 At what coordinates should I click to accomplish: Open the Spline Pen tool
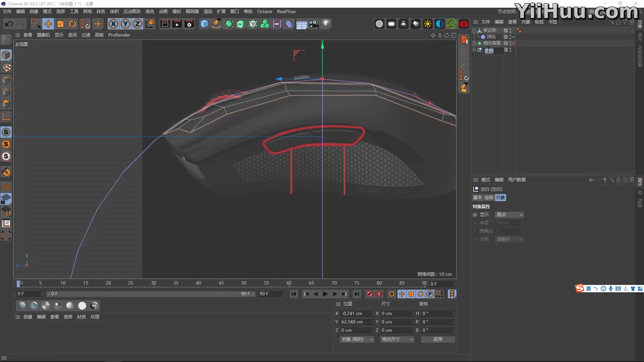coord(217,24)
